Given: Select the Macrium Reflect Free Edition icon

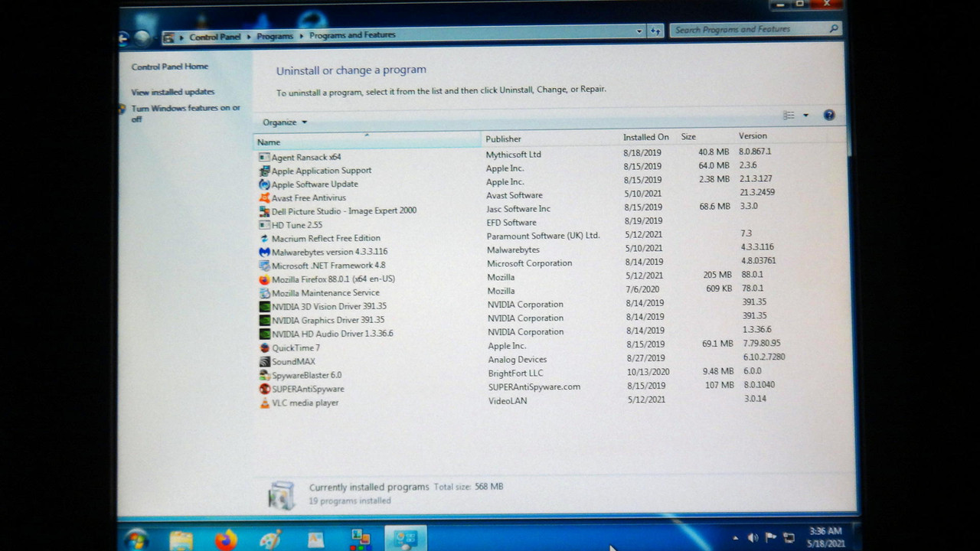Looking at the screenshot, I should point(264,238).
